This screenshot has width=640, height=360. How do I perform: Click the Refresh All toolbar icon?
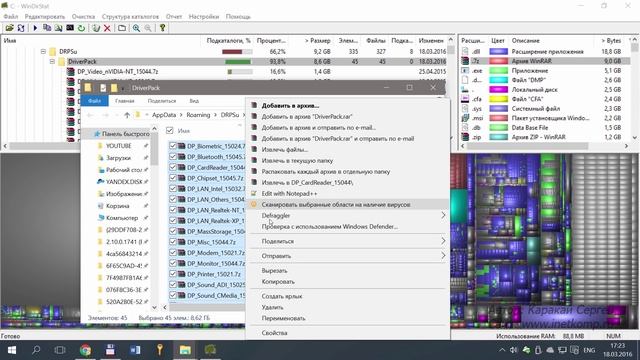pyautogui.click(x=21, y=28)
